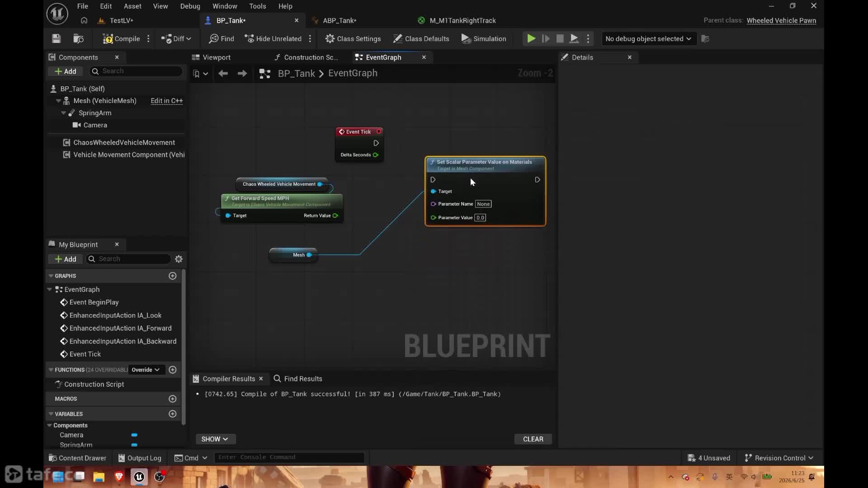Image resolution: width=868 pixels, height=488 pixels.
Task: Click Add in Components panel
Action: coord(66,71)
